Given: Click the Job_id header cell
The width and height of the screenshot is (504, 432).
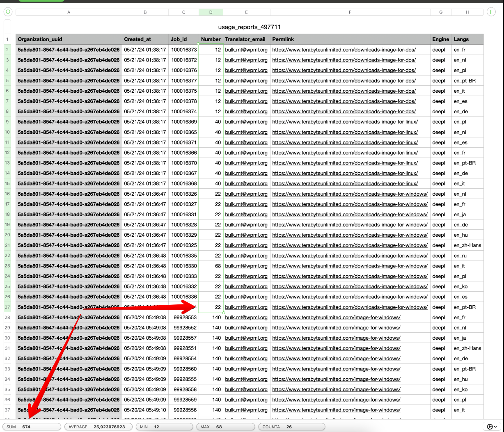Looking at the screenshot, I should [x=183, y=39].
